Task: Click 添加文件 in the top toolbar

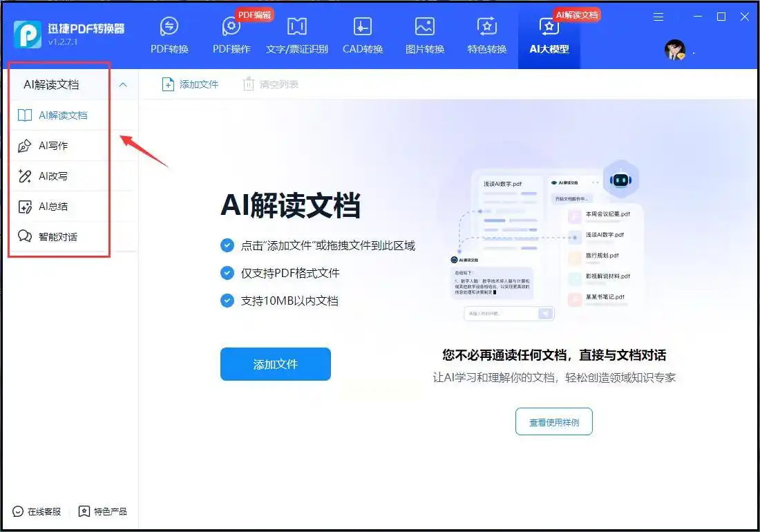Action: pos(190,85)
